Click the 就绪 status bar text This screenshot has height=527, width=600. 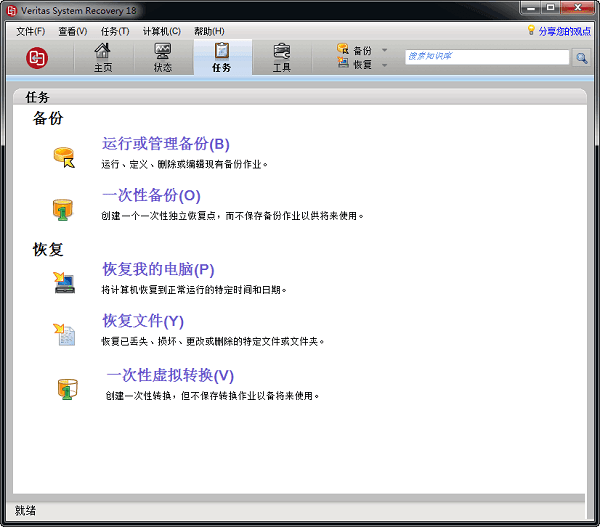(x=25, y=511)
